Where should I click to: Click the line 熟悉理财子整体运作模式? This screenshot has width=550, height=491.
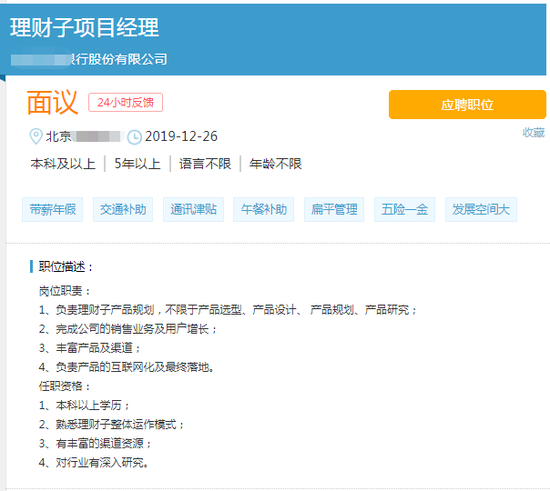(x=111, y=424)
